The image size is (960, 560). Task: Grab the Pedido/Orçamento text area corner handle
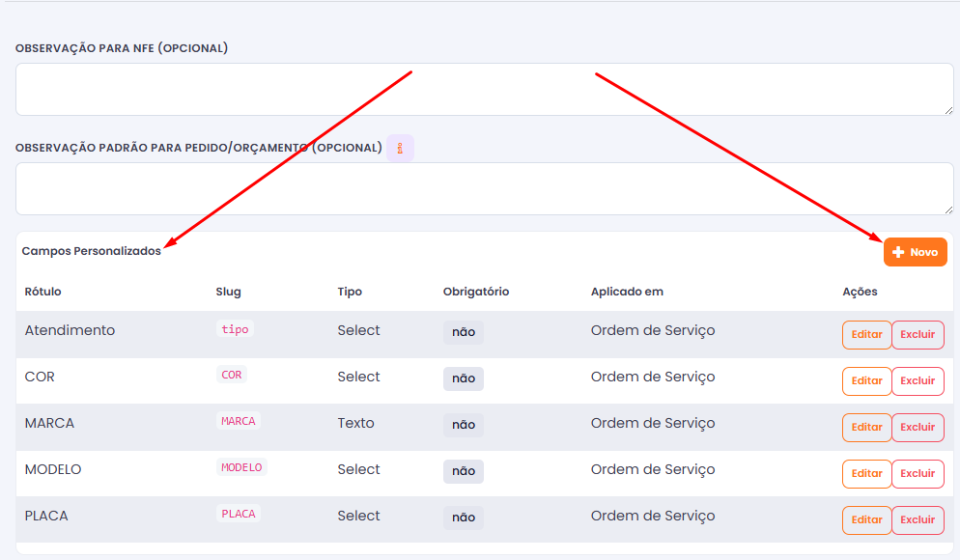(948, 210)
